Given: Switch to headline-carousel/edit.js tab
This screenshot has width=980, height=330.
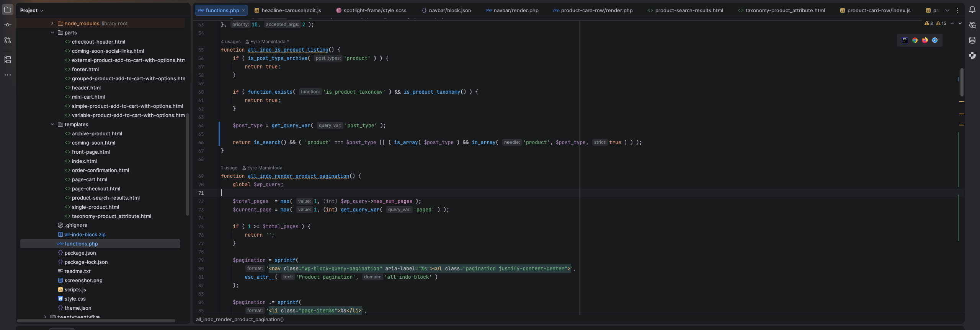Looking at the screenshot, I should click(x=288, y=10).
